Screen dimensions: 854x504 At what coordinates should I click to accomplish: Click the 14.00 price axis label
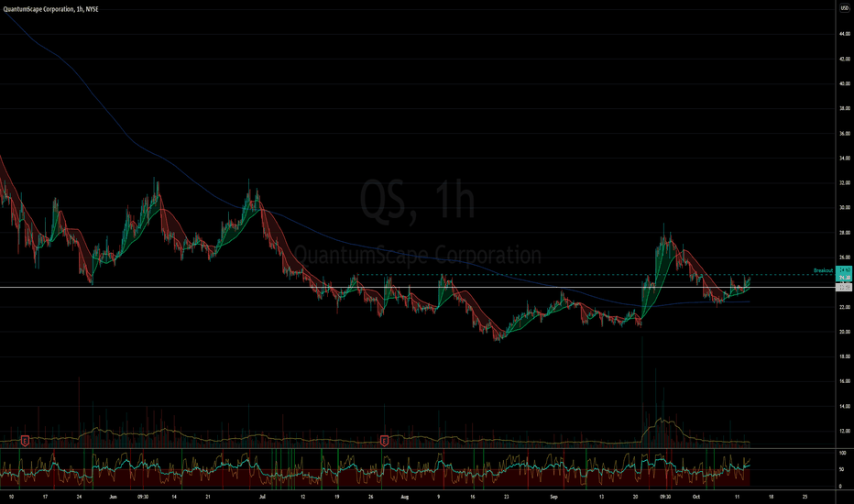[844, 407]
